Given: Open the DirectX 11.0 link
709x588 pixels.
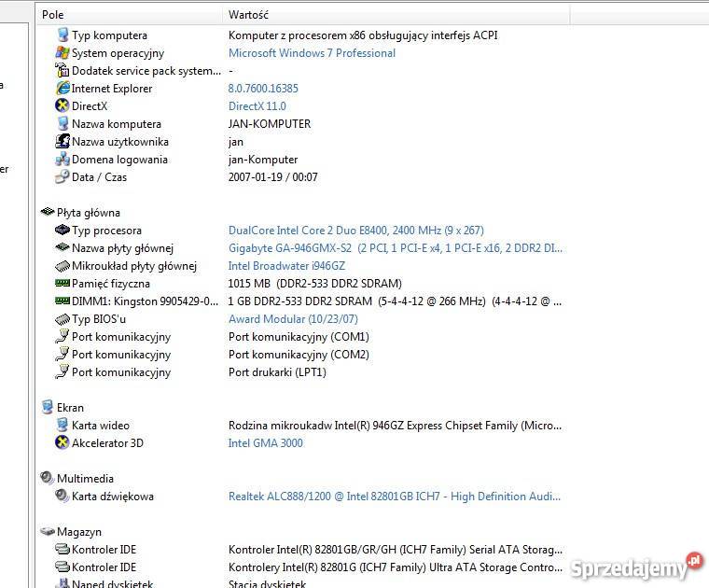Looking at the screenshot, I should coord(257,106).
